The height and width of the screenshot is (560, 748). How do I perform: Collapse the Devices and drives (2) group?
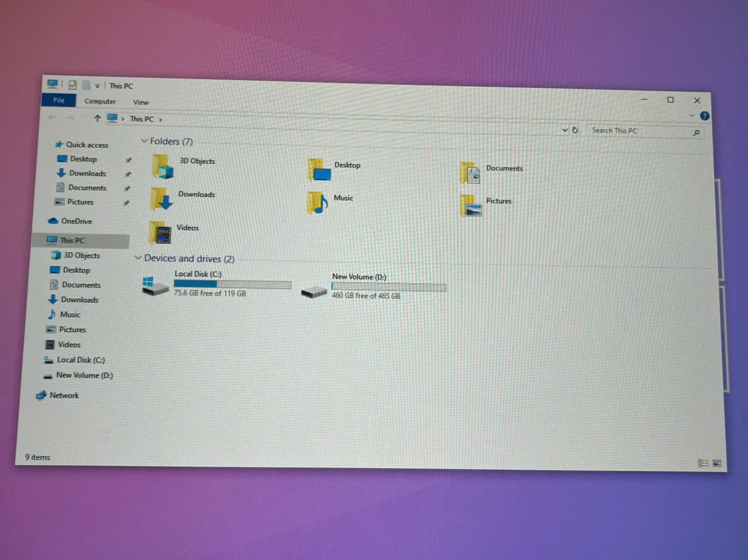[138, 257]
